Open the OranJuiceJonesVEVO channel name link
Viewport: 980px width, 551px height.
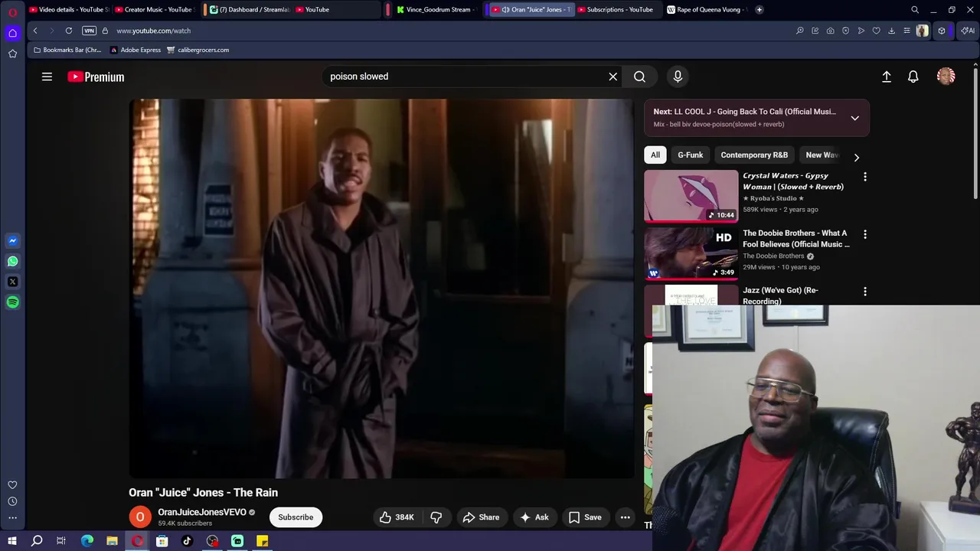pyautogui.click(x=202, y=512)
